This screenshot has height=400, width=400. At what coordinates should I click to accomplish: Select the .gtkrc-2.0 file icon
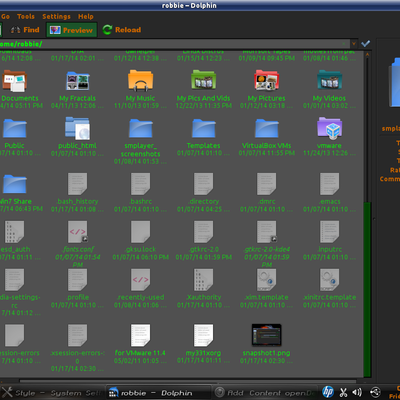203,232
